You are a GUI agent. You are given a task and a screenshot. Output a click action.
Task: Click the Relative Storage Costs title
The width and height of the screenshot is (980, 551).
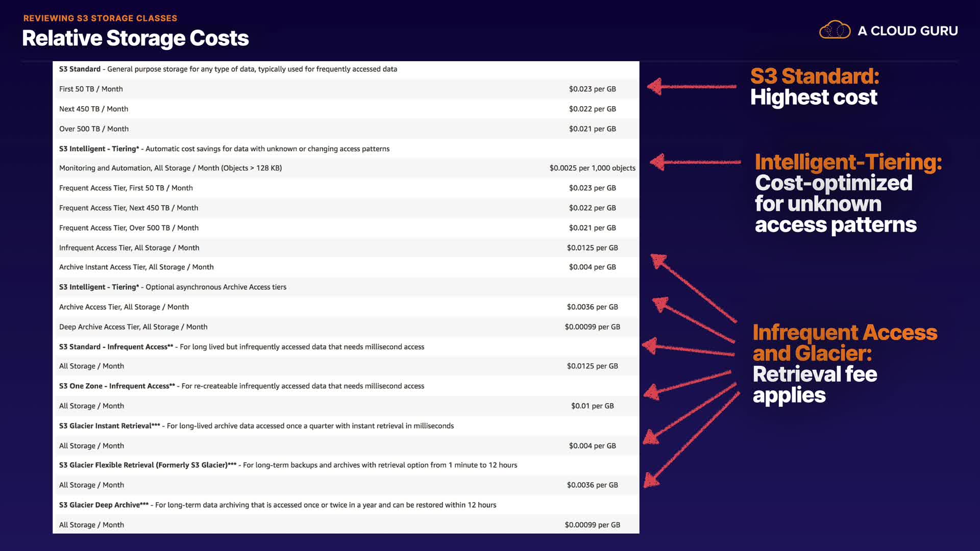pos(135,38)
